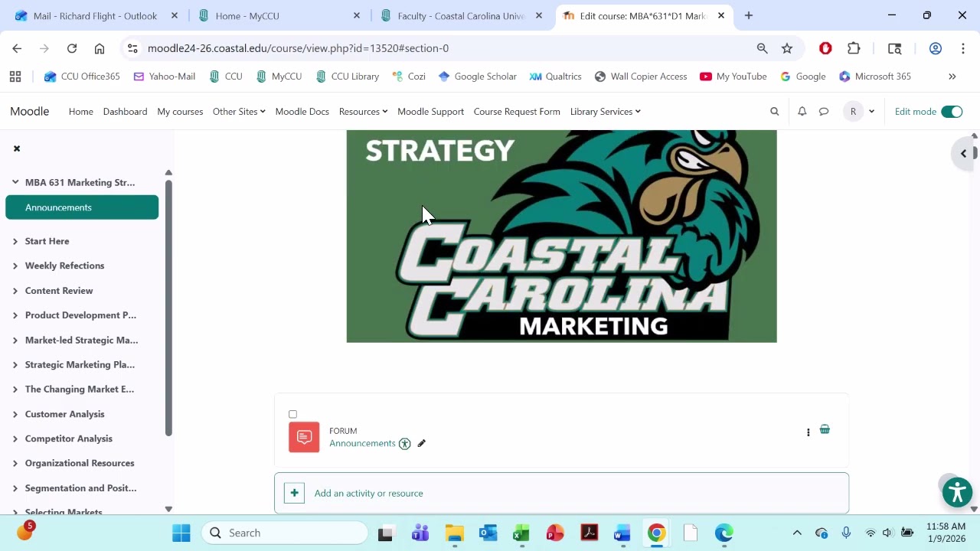Navigate back in browser

coord(17,48)
